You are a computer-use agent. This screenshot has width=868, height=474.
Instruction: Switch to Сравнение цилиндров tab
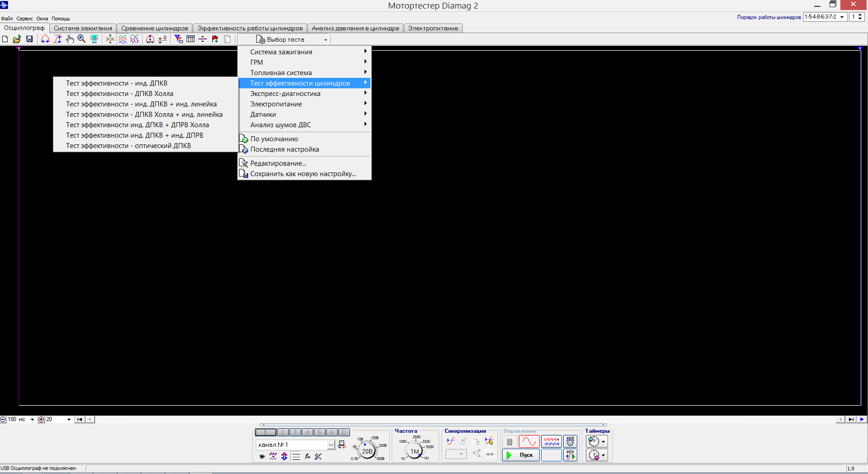154,28
